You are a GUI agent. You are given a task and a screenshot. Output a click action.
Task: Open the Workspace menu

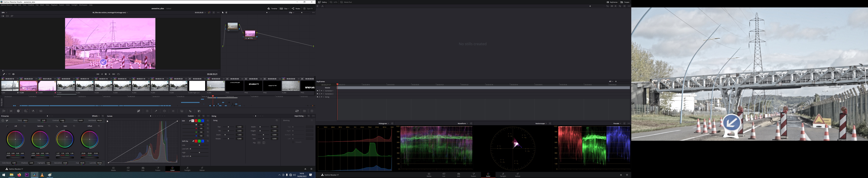tap(83, 5)
